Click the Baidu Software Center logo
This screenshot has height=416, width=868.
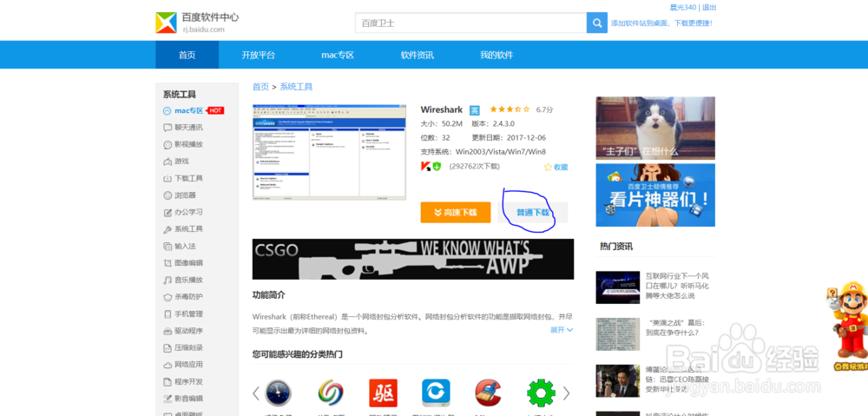pyautogui.click(x=197, y=23)
